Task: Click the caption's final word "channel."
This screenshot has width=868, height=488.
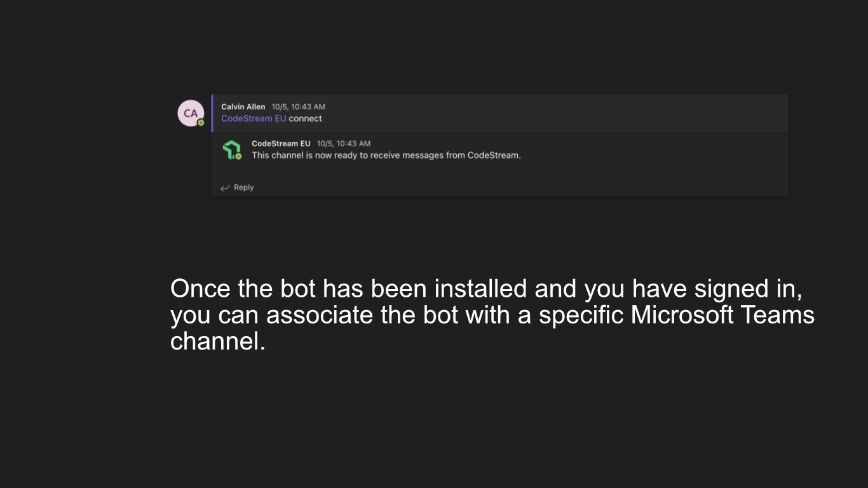Action: point(217,341)
